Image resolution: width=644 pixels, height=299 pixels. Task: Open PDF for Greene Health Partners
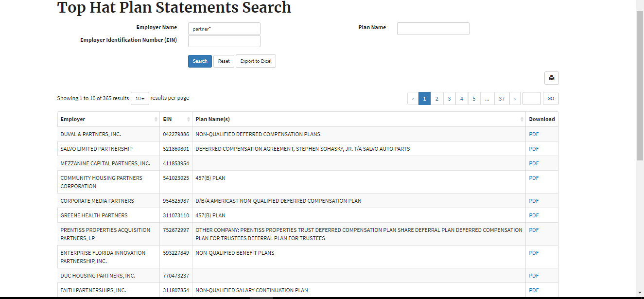534,215
